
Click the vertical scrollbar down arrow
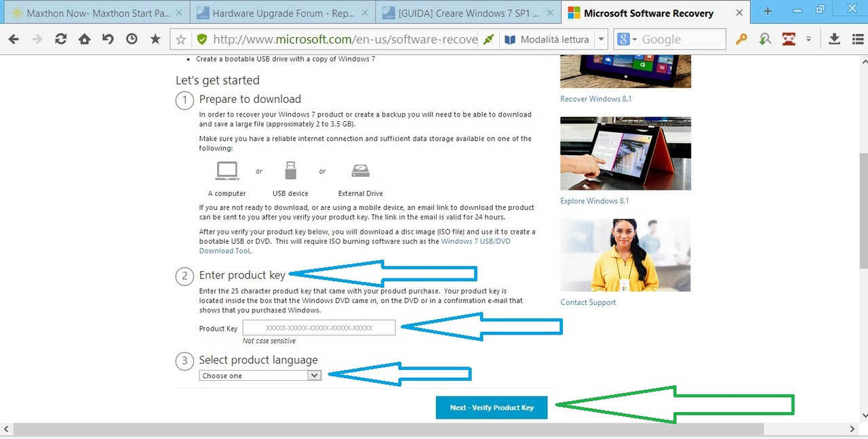pyautogui.click(x=863, y=415)
